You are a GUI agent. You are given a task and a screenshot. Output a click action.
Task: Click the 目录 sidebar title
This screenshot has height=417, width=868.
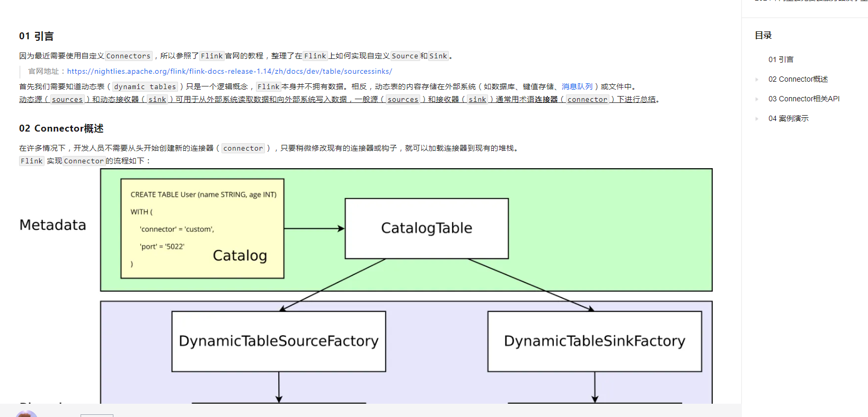point(763,36)
